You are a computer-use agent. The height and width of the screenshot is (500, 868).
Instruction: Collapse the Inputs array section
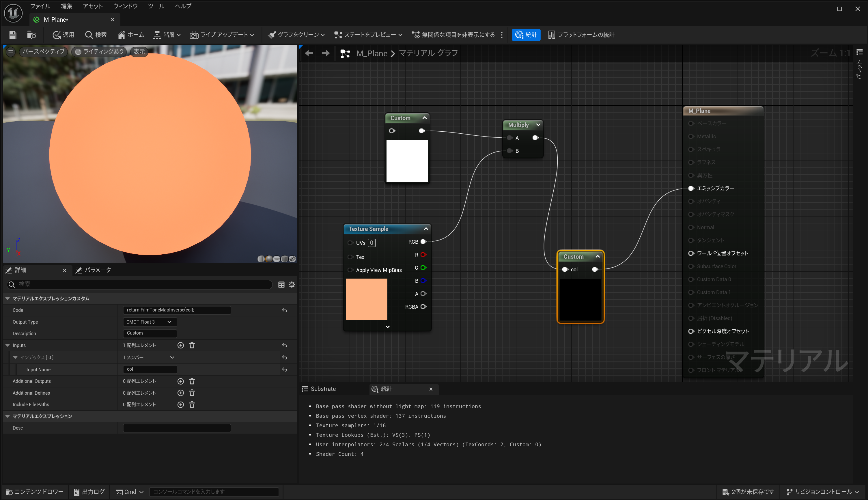click(x=8, y=345)
